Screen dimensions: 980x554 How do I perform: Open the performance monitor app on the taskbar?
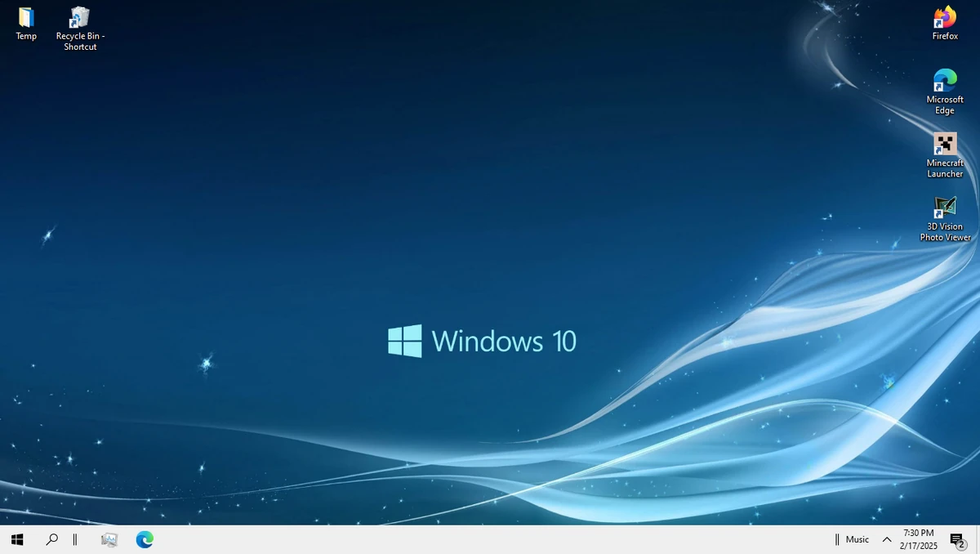click(109, 539)
